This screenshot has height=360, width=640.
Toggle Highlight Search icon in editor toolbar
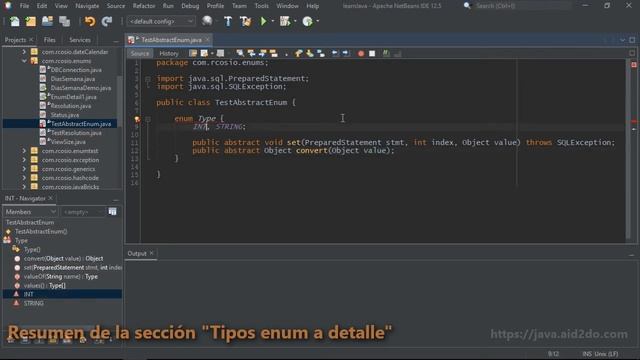click(273, 53)
